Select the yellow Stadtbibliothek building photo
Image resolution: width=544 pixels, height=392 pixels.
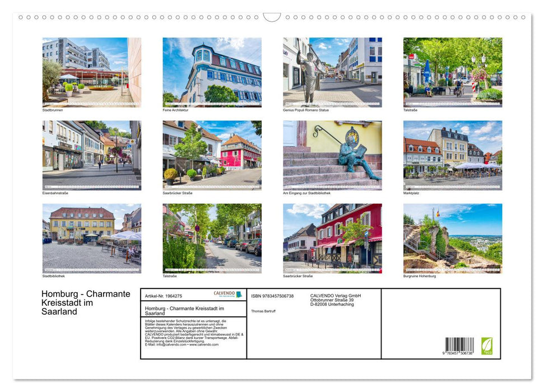click(91, 238)
